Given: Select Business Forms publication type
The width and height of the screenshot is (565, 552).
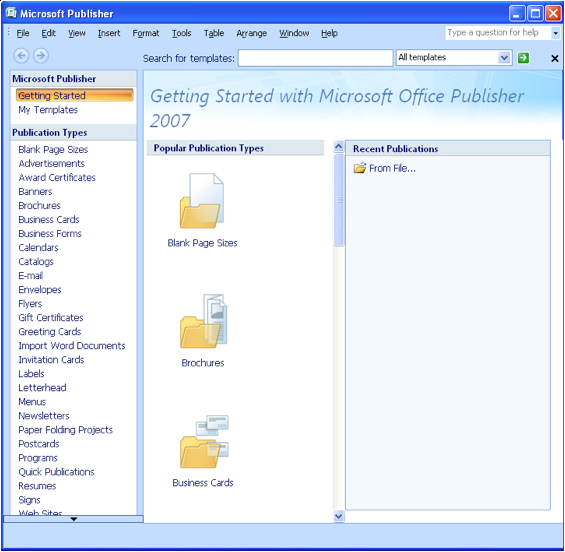Looking at the screenshot, I should 50,233.
